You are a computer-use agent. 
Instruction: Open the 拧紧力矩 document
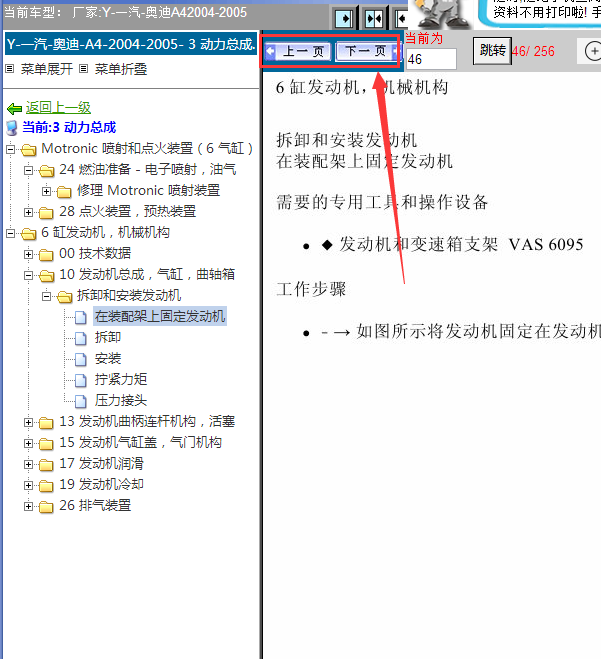(121, 379)
